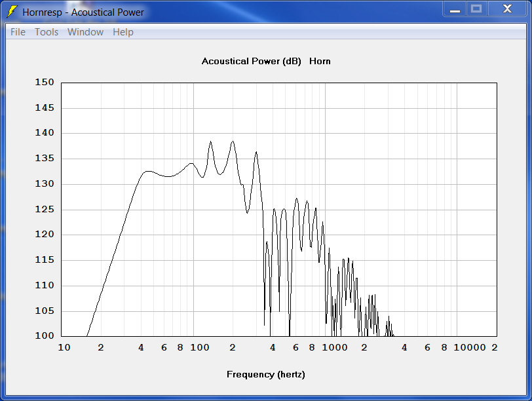The height and width of the screenshot is (401, 532).
Task: Click the 130 dB y-axis label
Action: pyautogui.click(x=45, y=183)
